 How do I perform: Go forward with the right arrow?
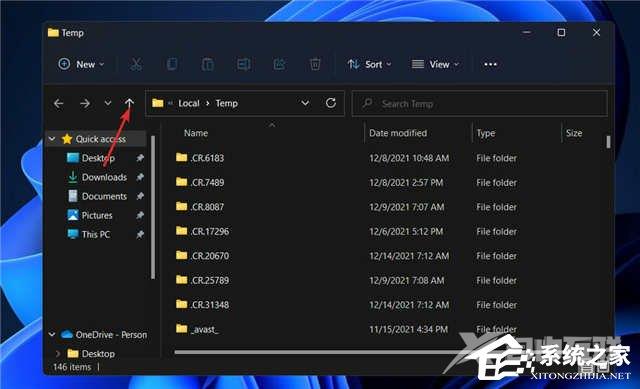(x=84, y=104)
